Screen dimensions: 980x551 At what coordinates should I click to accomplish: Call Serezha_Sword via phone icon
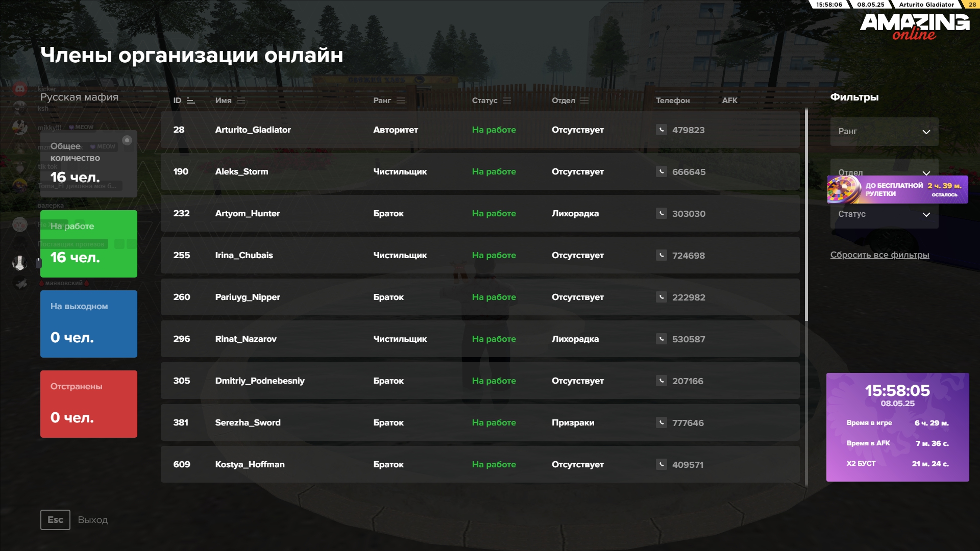(x=661, y=422)
